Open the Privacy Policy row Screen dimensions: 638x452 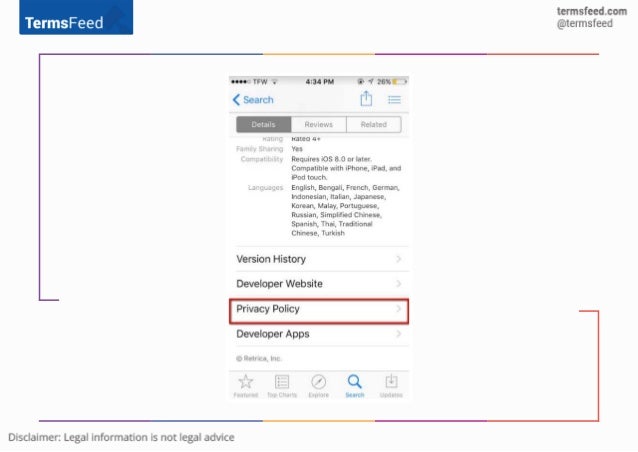point(319,311)
